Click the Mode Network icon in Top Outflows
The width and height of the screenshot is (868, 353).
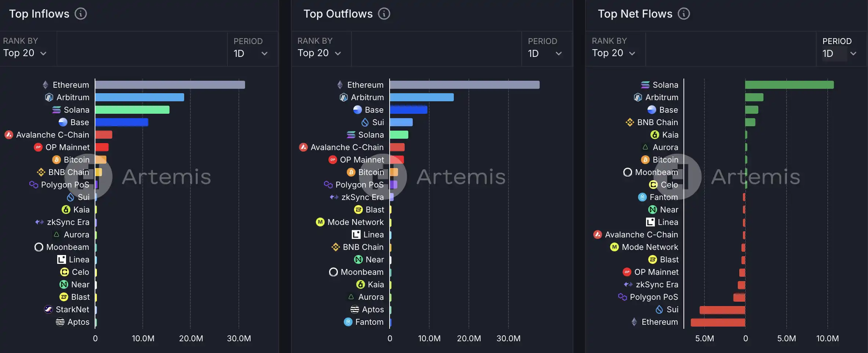(x=320, y=222)
